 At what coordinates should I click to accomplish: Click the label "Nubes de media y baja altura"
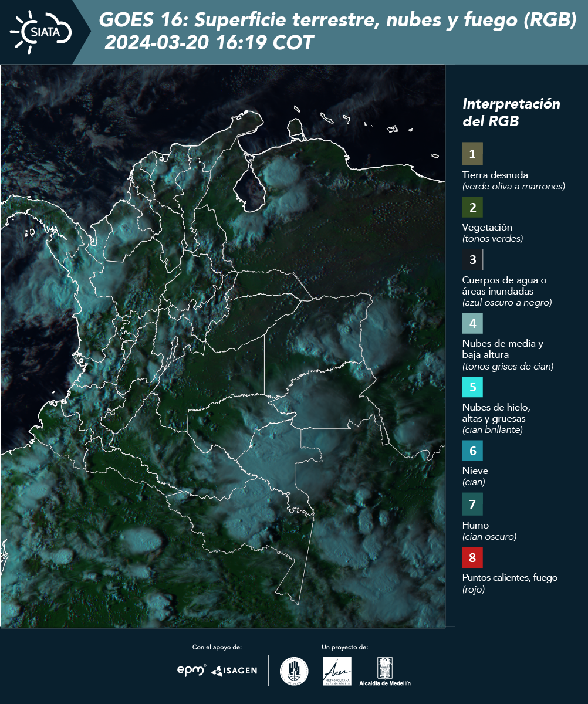coord(503,349)
